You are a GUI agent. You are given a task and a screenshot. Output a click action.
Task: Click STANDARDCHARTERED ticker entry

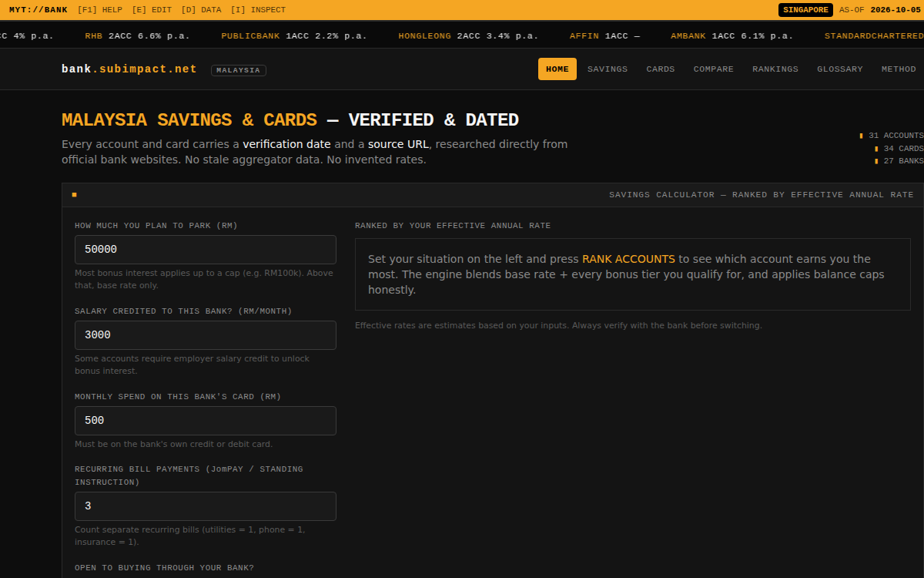[x=874, y=36]
